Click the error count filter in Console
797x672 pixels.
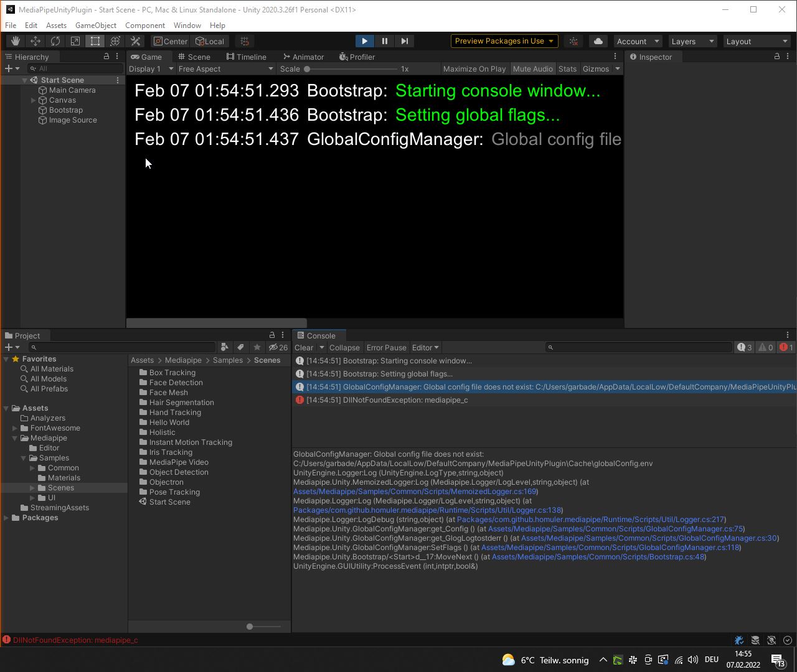[x=785, y=347]
